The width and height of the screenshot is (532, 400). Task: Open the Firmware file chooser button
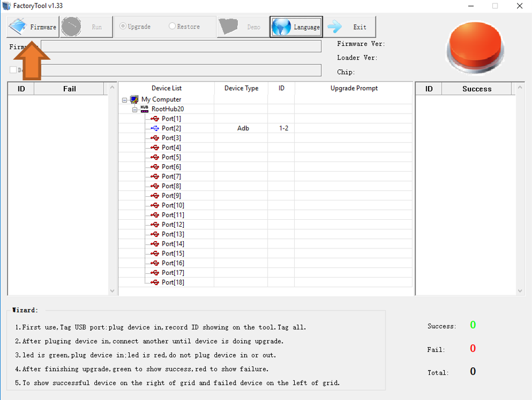(33, 27)
